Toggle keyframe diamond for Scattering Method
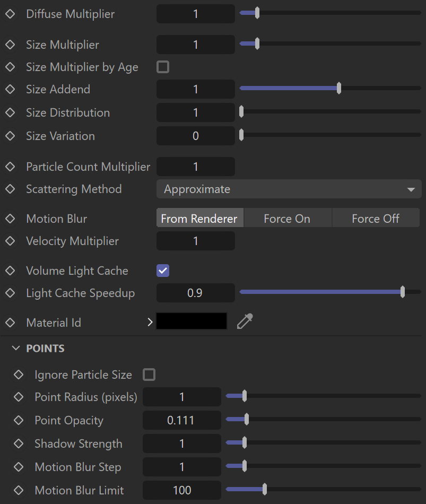 [x=10, y=189]
